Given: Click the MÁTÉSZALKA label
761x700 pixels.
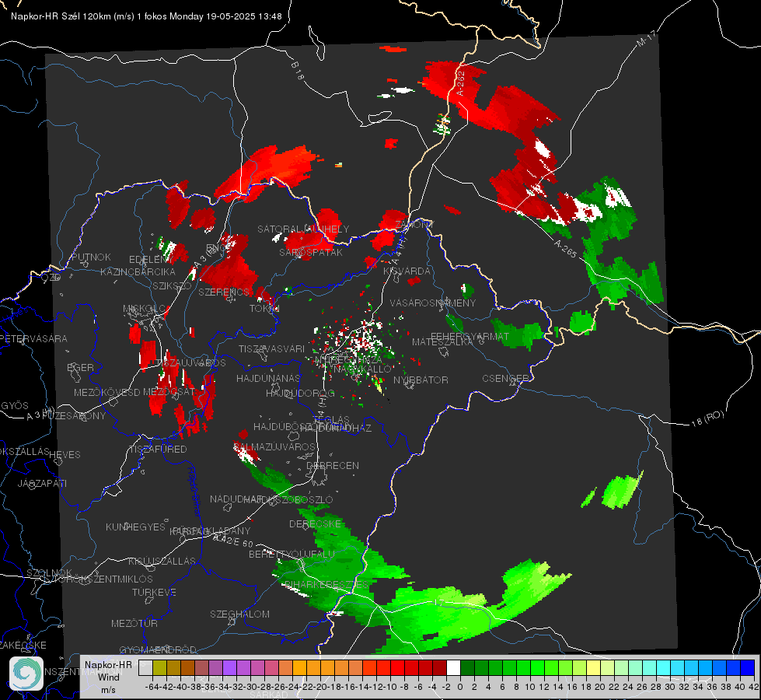Looking at the screenshot, I should pyautogui.click(x=442, y=342).
